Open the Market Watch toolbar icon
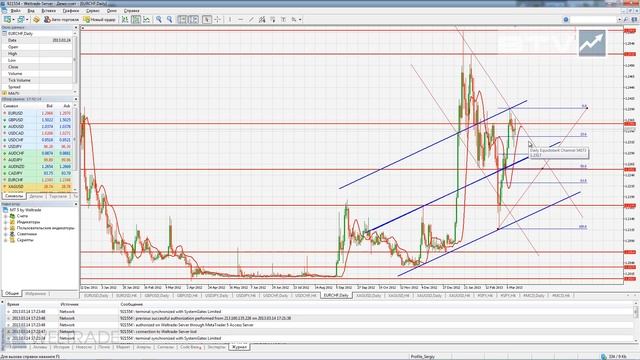 (36, 19)
